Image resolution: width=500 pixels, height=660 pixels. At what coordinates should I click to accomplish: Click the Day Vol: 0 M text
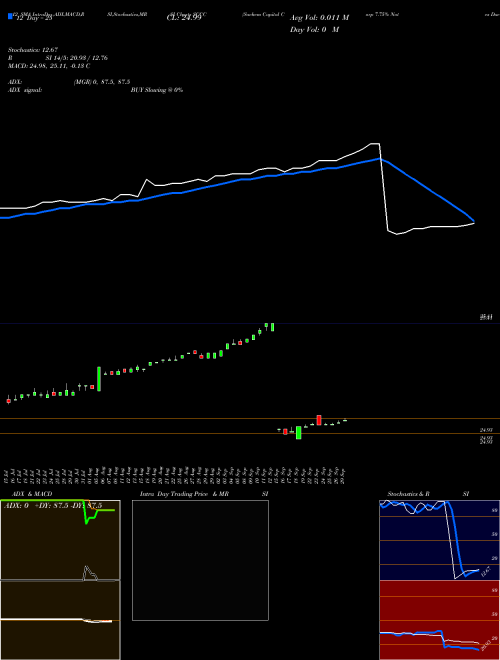click(x=314, y=30)
